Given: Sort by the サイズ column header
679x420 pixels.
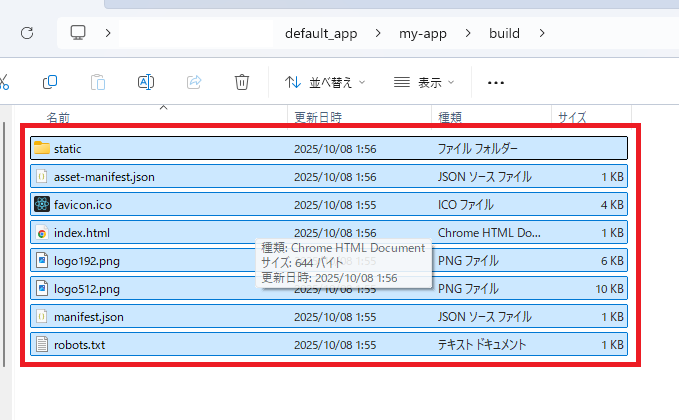Looking at the screenshot, I should pyautogui.click(x=572, y=117).
